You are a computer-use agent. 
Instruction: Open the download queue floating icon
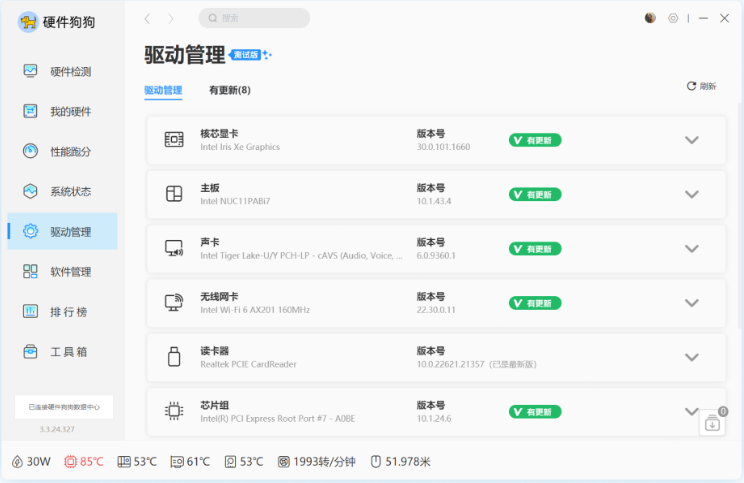point(712,423)
